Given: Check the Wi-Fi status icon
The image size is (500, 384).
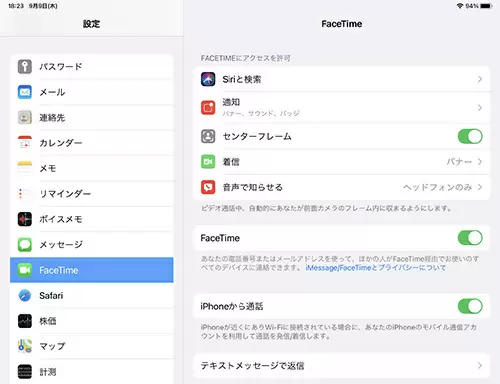Looking at the screenshot, I should [x=460, y=6].
